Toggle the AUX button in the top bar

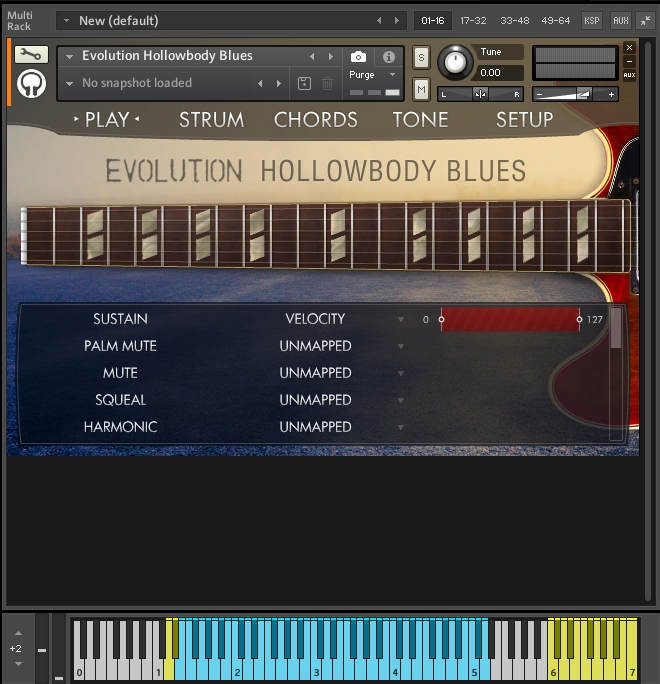pos(620,21)
